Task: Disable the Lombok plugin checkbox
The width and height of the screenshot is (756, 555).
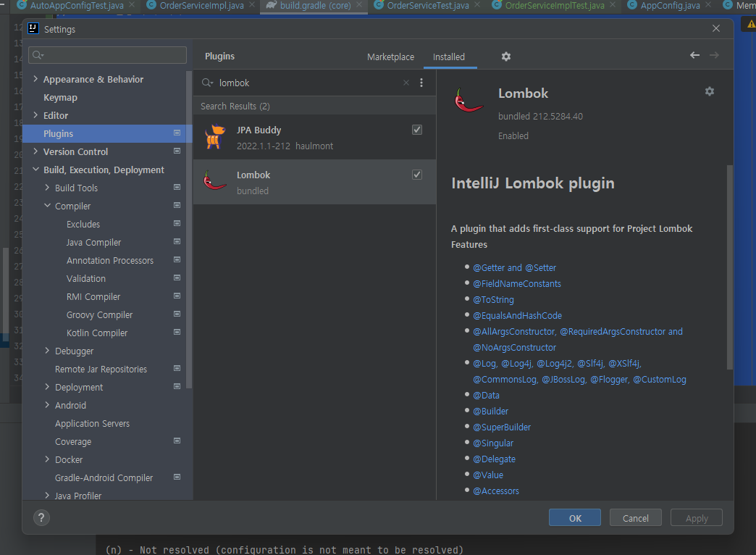Action: pyautogui.click(x=417, y=174)
